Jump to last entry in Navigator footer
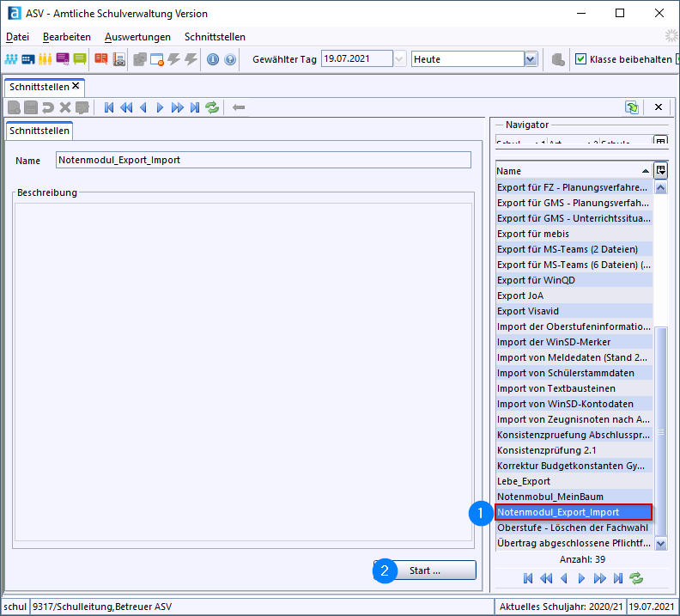This screenshot has width=680, height=616. tap(618, 578)
